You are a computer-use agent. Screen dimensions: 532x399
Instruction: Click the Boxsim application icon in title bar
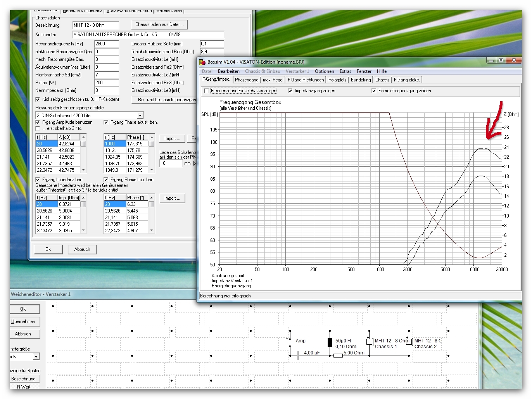tap(202, 62)
